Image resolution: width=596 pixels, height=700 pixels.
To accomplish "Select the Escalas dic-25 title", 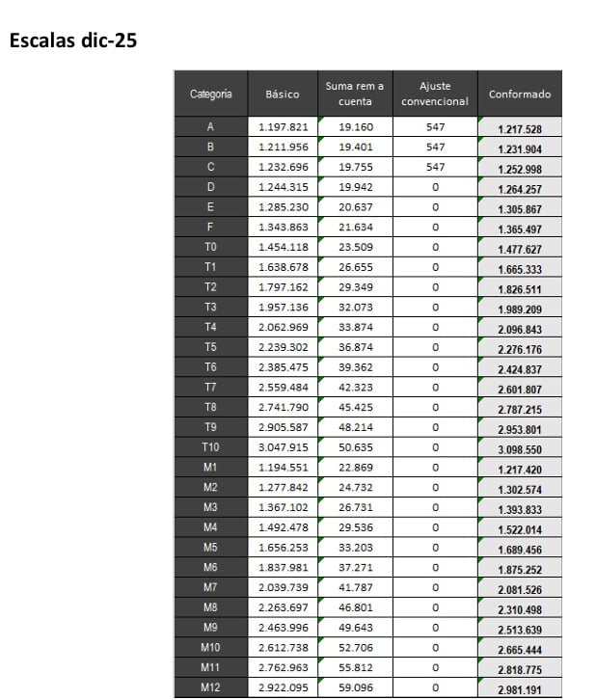I will [73, 40].
